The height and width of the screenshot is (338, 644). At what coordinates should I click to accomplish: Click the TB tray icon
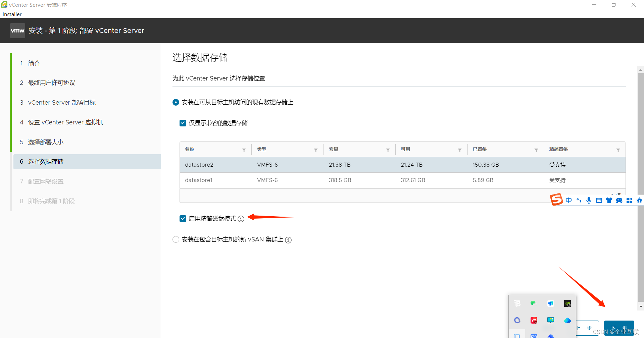[517, 303]
